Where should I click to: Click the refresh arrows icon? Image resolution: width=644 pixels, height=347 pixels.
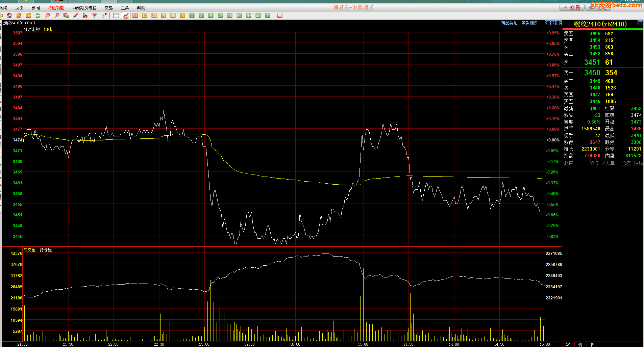point(38,16)
